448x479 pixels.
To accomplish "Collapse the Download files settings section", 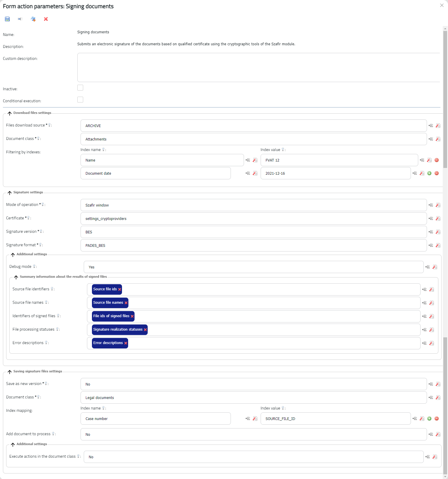I will 10,113.
